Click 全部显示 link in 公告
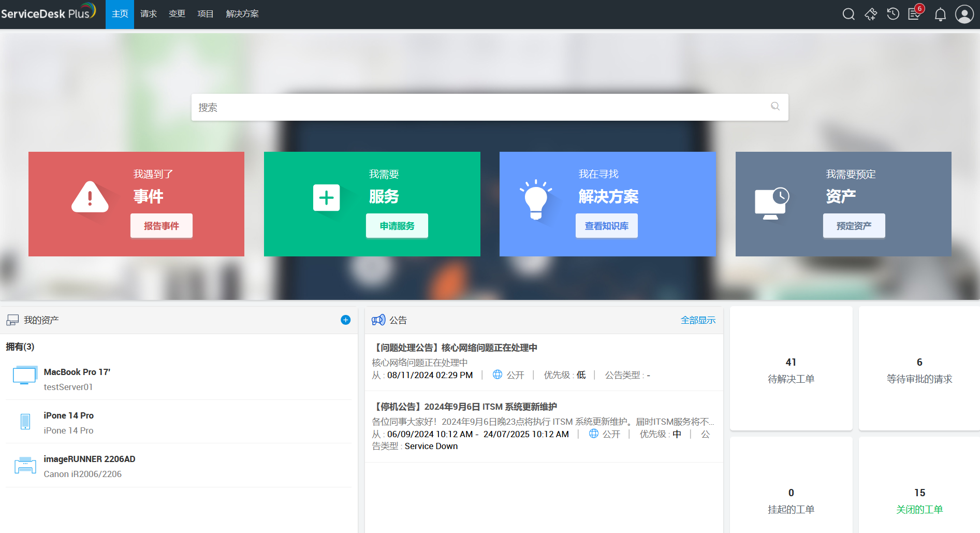This screenshot has width=980, height=533. pos(698,320)
